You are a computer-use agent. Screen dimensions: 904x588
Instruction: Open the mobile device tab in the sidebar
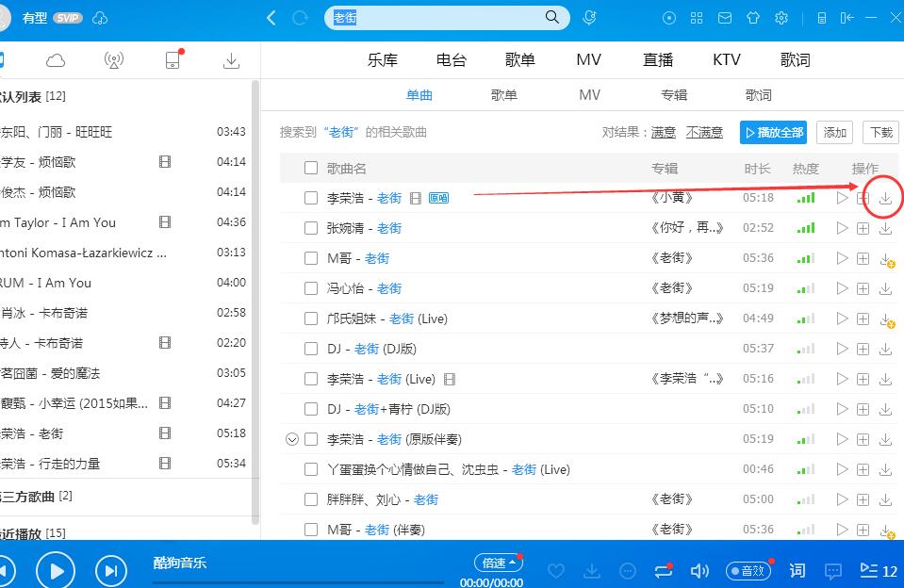[x=173, y=59]
